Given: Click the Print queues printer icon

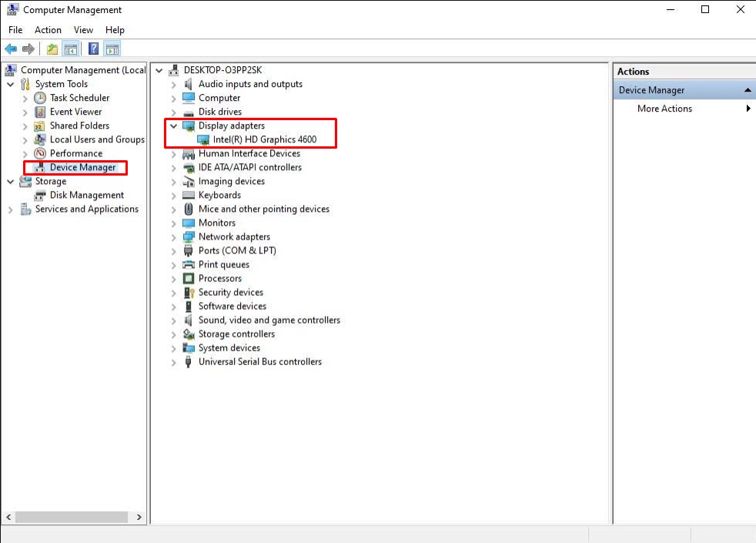Looking at the screenshot, I should [189, 264].
